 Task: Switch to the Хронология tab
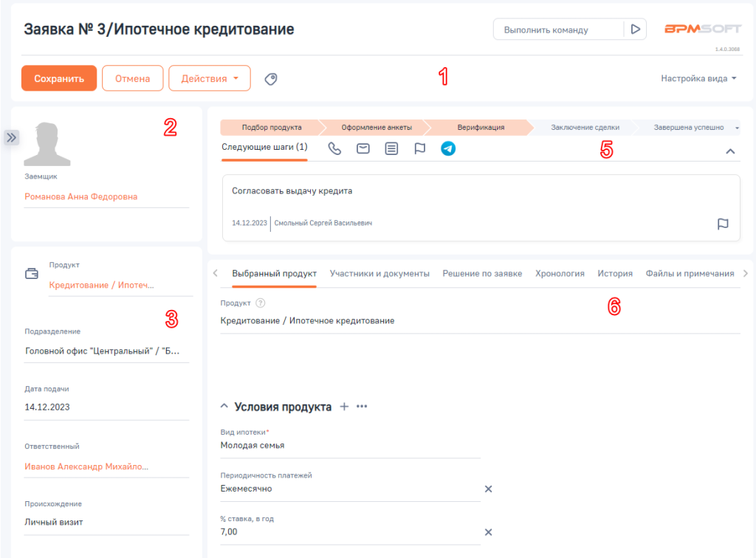[x=560, y=272]
